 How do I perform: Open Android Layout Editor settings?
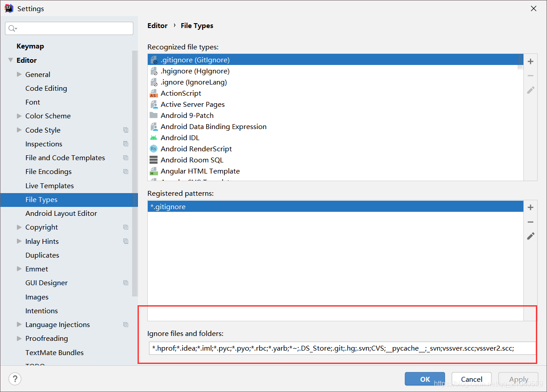(61, 213)
